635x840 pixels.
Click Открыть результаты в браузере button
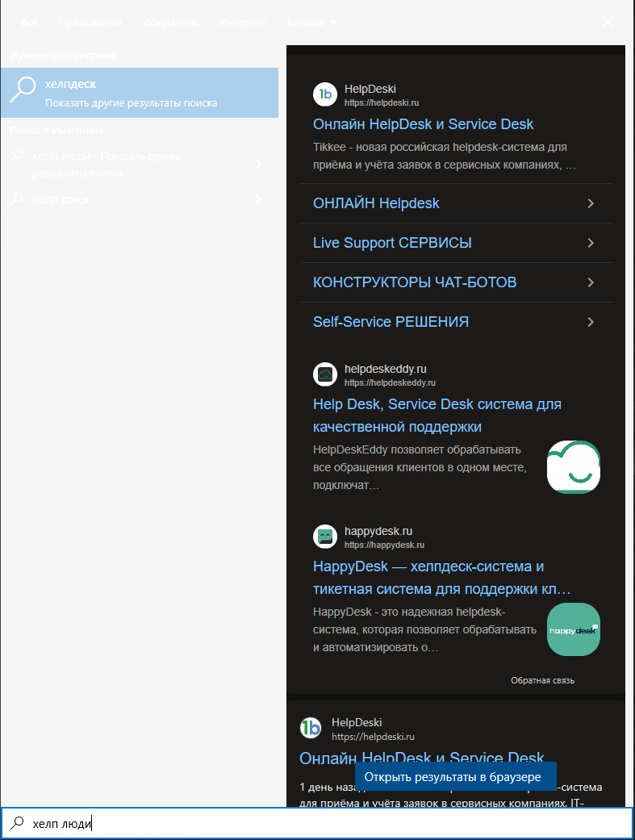click(456, 777)
